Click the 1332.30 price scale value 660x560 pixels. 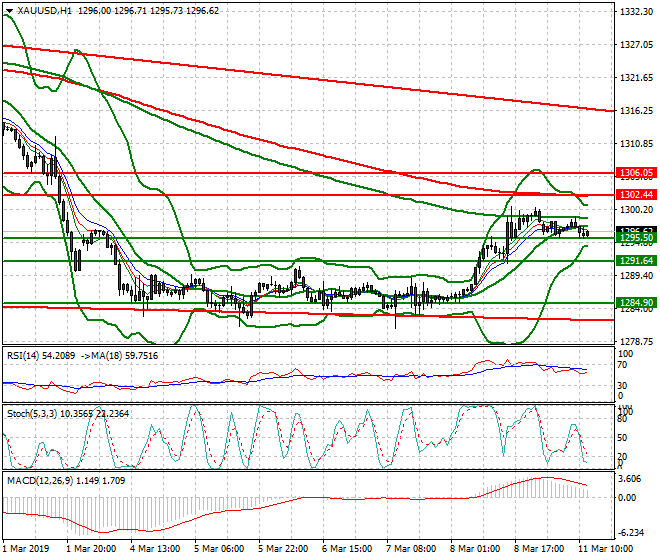(636, 12)
